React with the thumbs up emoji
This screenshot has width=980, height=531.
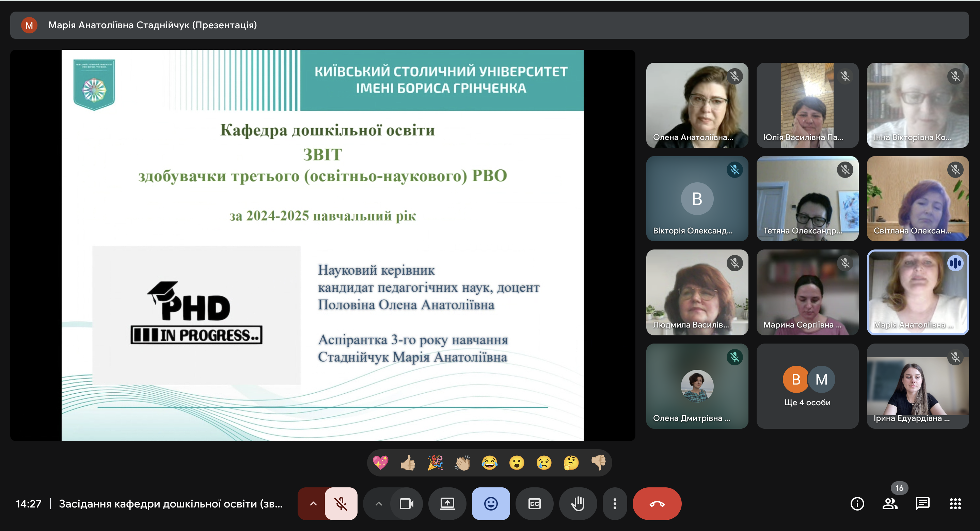pyautogui.click(x=408, y=463)
